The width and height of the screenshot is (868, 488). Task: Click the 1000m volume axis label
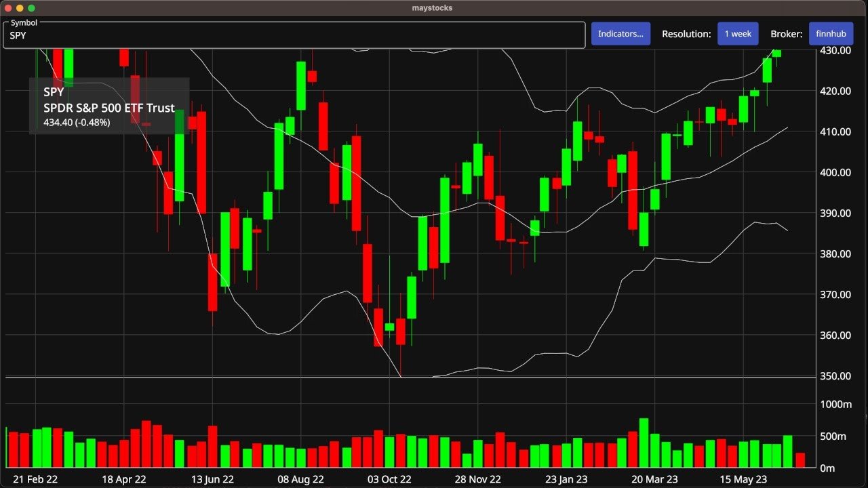coord(835,404)
